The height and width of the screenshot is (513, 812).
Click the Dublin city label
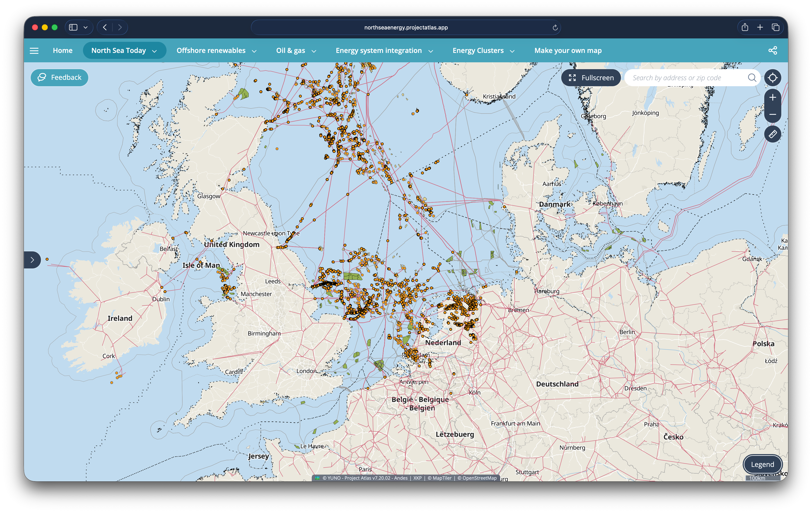[x=161, y=299]
